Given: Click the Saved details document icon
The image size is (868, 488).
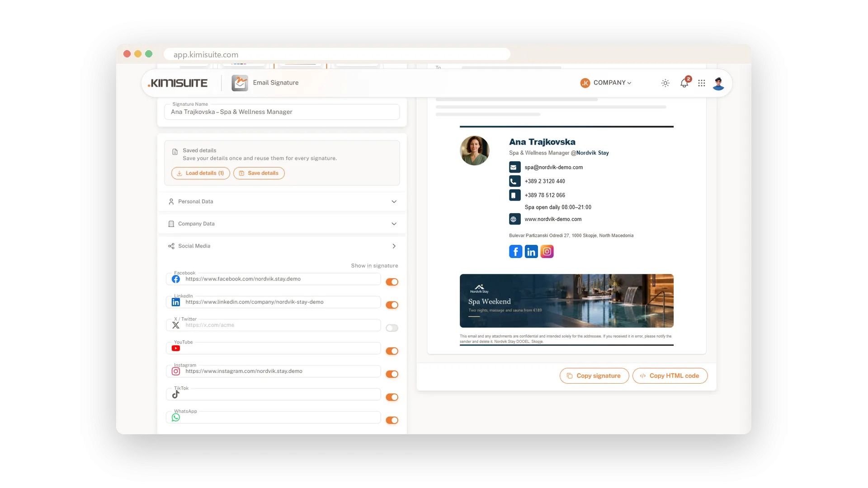Looking at the screenshot, I should click(x=175, y=152).
